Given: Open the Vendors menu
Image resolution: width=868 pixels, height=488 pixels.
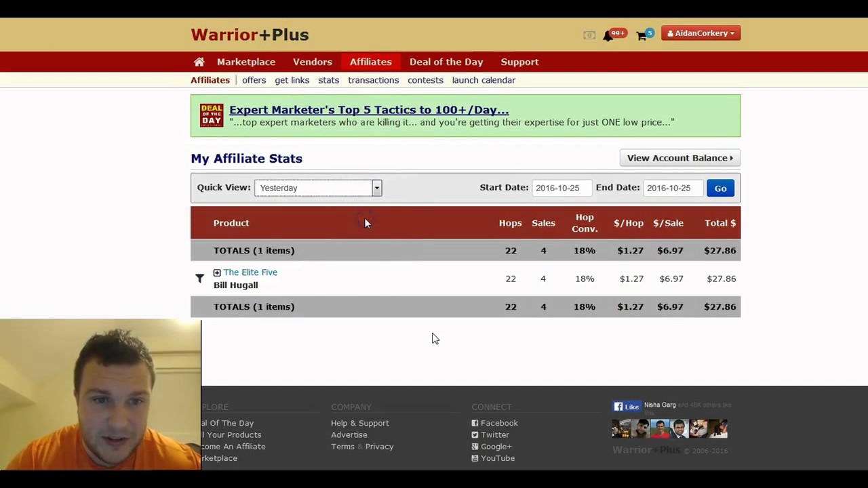Looking at the screenshot, I should [312, 62].
